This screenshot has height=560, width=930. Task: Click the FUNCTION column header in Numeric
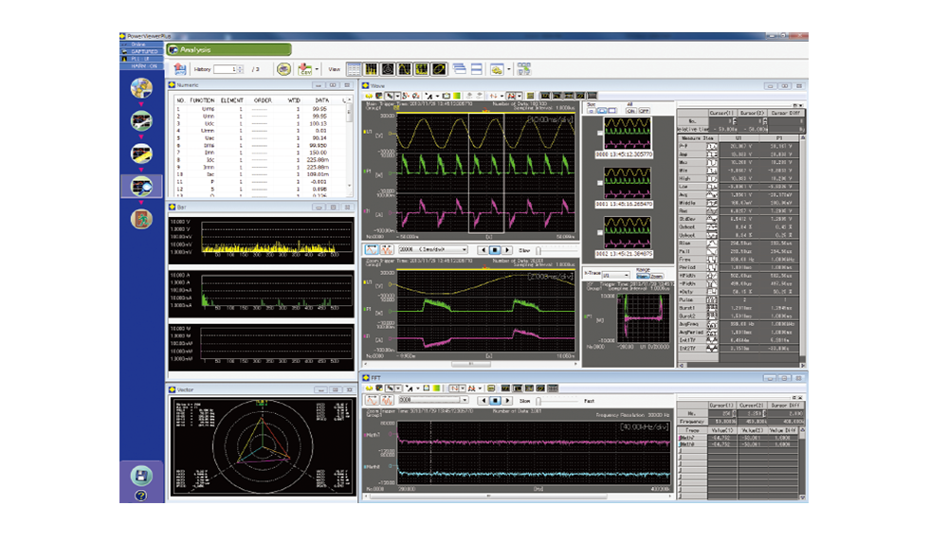[202, 100]
